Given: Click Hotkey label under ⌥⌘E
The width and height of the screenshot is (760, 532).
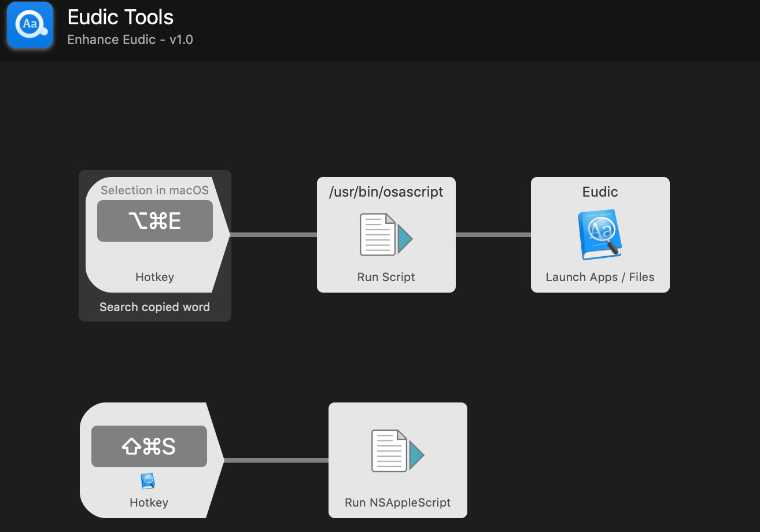Looking at the screenshot, I should pos(154,277).
